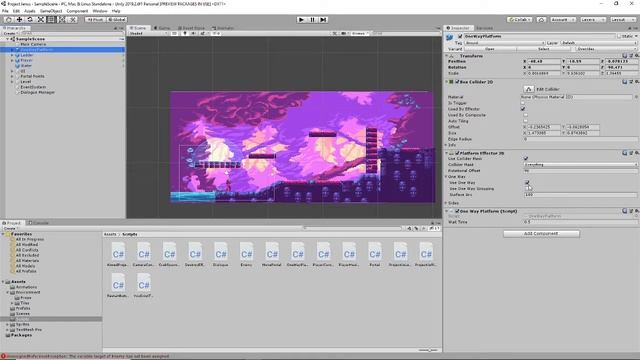
Task: Open Transform component help icon
Action: (624, 56)
